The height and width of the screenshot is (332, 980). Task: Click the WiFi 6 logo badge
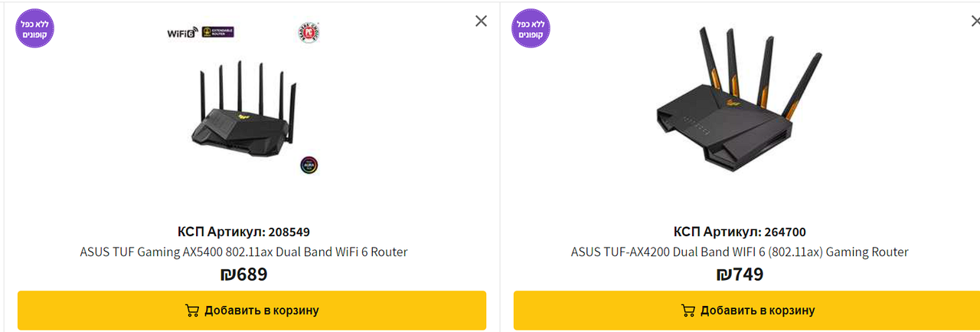pyautogui.click(x=183, y=33)
